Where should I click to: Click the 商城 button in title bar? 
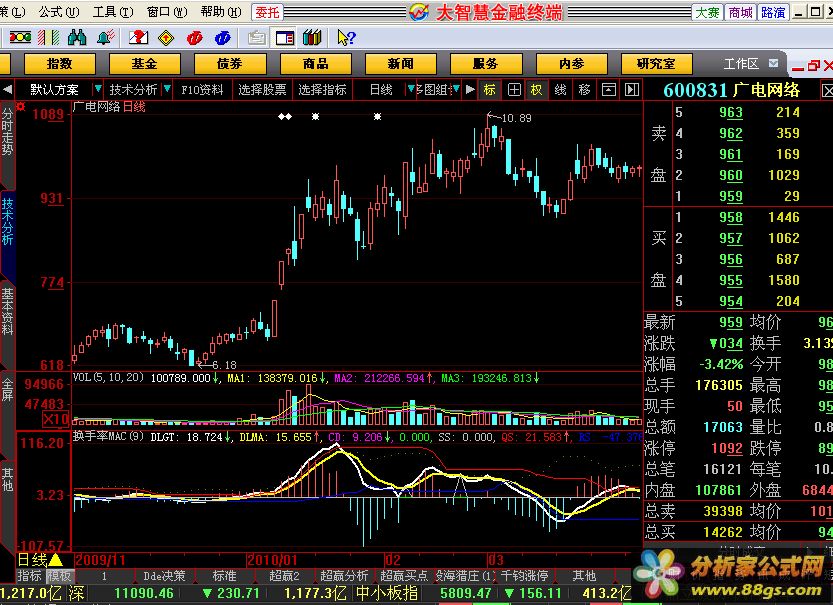click(741, 12)
